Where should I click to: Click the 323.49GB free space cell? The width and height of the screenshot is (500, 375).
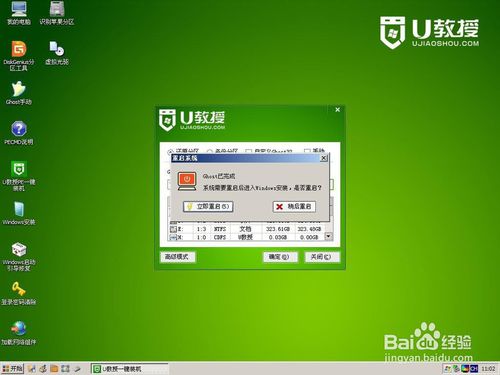tap(309, 229)
